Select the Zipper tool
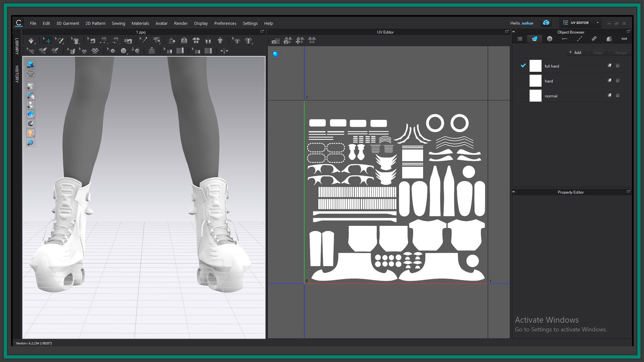The width and height of the screenshot is (644, 362). pos(152,51)
